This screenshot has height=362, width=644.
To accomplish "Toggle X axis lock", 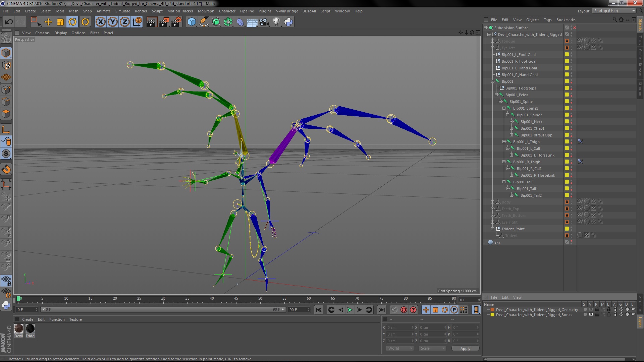I will [100, 22].
